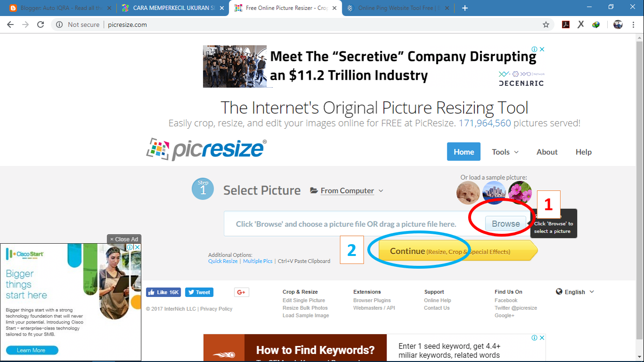Click Browse to choose a picture file
Viewport: 644px width, 362px height.
tap(505, 223)
